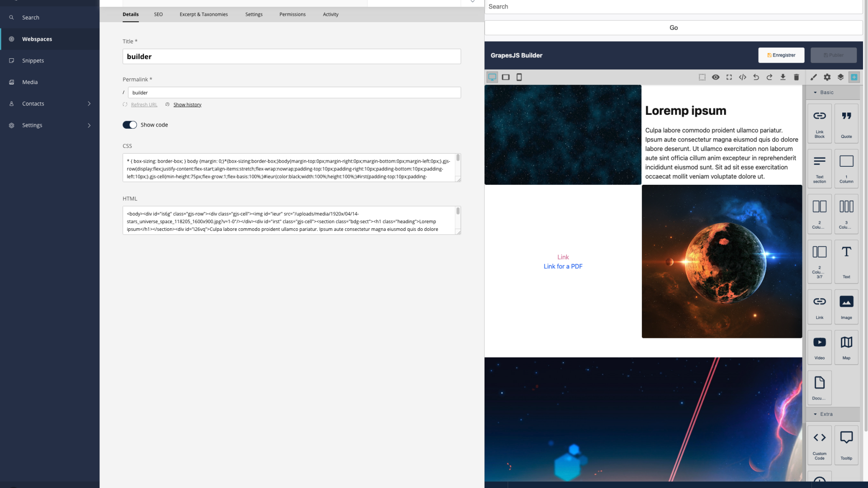Click the Go button
Viewport: 868px width, 488px height.
tap(674, 28)
